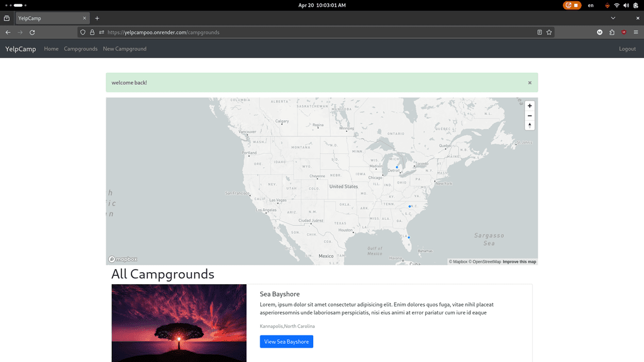Click the campground marker in Florida
This screenshot has height=362, width=644.
409,238
